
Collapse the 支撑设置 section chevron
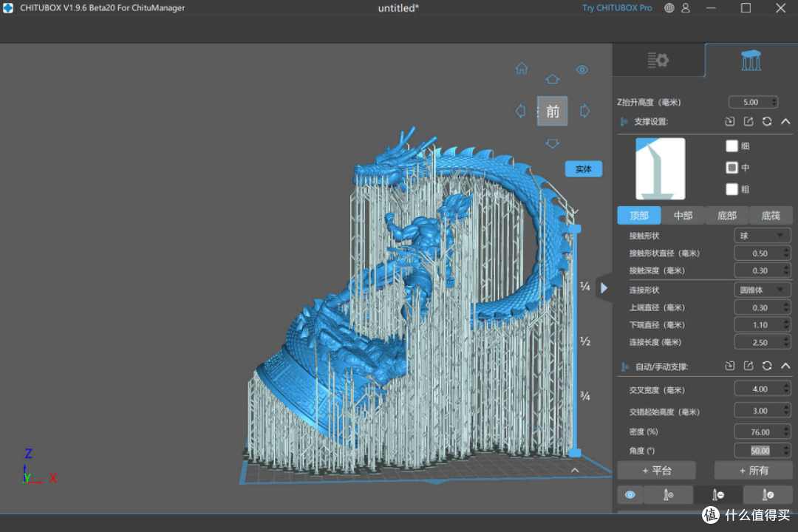(785, 121)
